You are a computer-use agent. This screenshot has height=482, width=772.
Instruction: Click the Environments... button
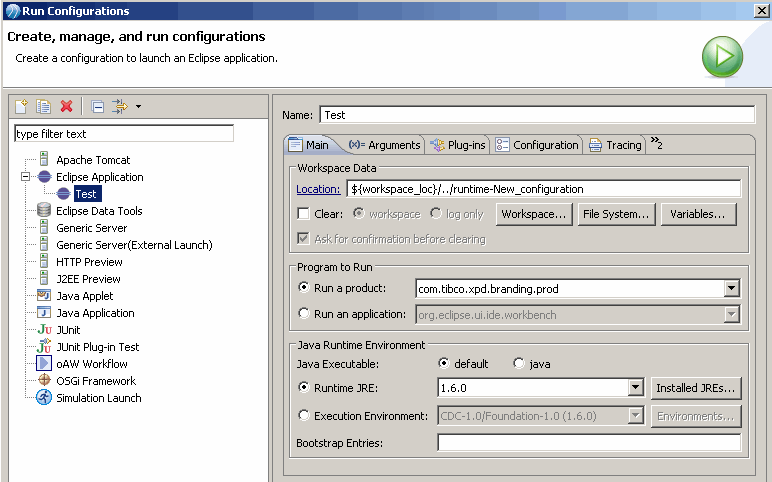pos(696,416)
